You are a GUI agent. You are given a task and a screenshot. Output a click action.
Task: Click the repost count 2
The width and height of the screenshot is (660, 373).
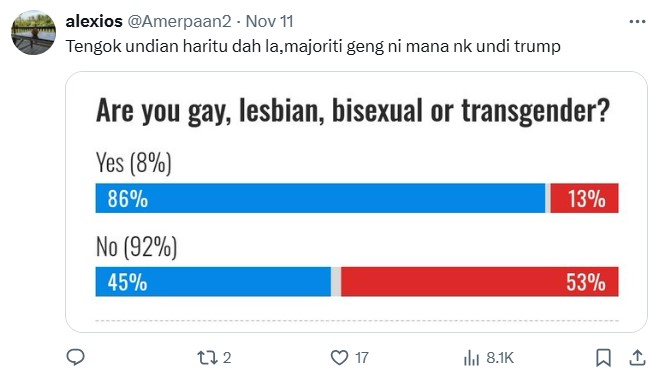227,358
